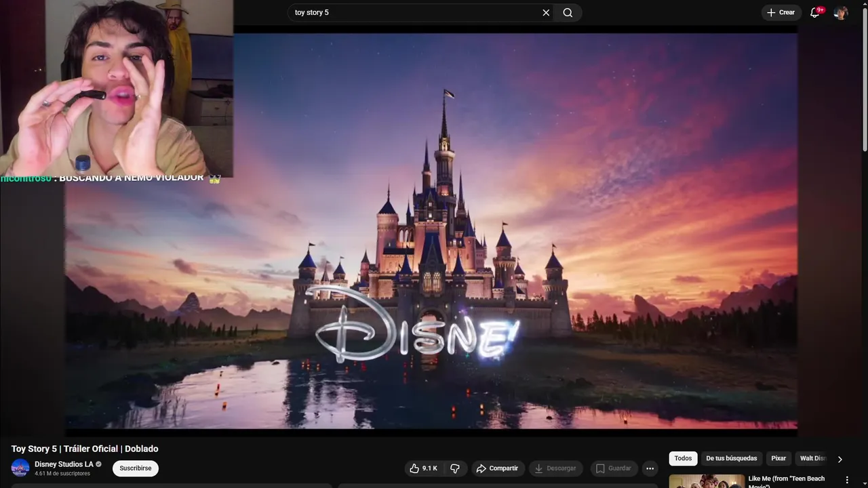Open the Disney Studios LA channel name
Viewport: 868px width, 488px height.
[x=64, y=464]
